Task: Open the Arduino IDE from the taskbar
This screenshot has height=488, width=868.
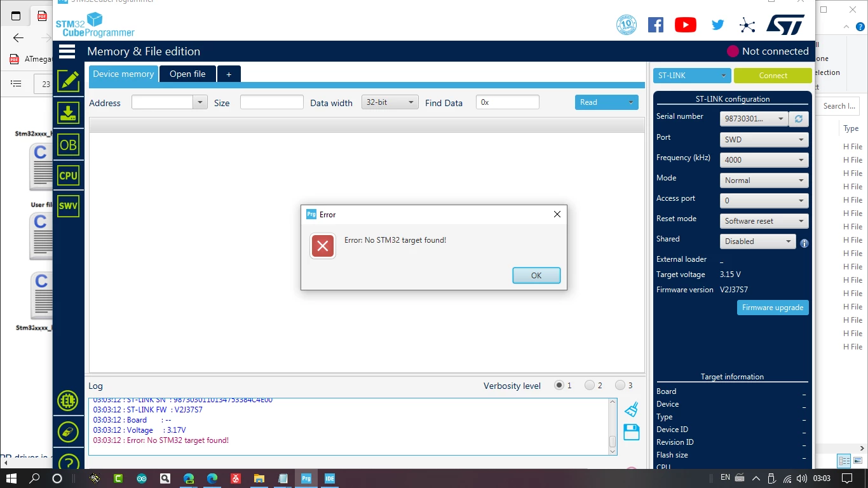Action: click(x=142, y=478)
